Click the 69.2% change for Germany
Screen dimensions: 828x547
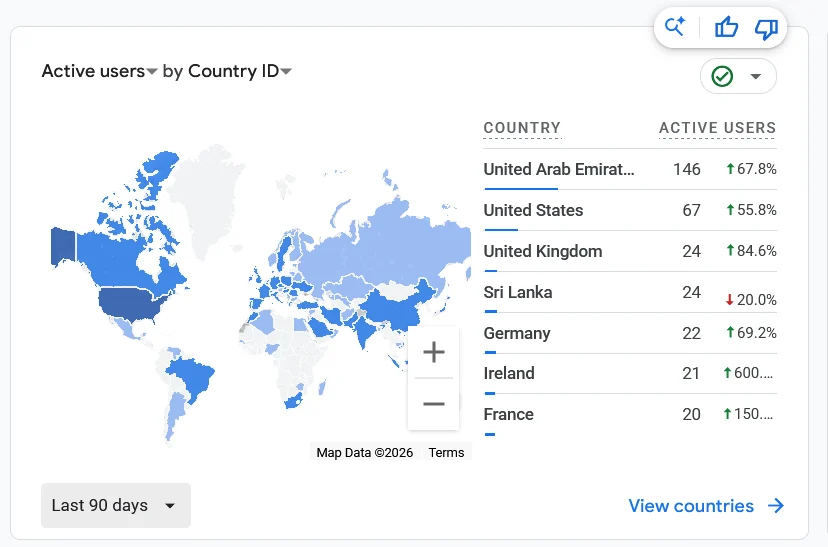point(756,333)
